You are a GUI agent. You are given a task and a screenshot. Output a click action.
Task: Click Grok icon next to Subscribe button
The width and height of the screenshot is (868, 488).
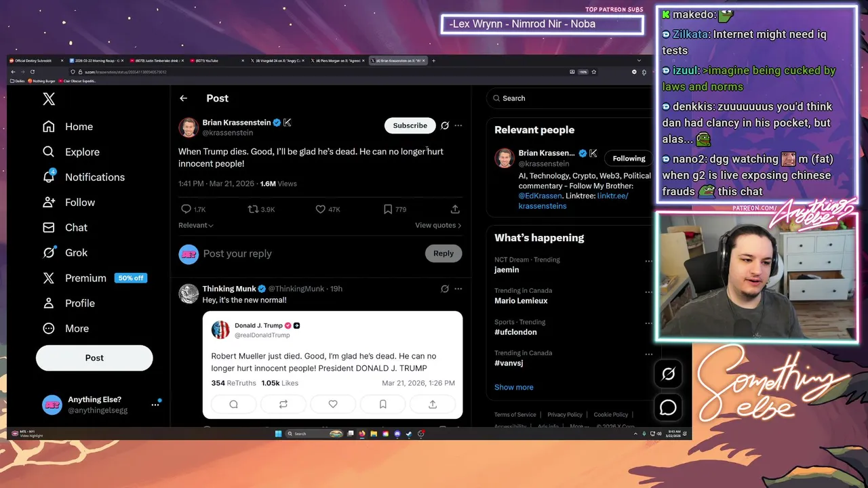coord(445,125)
